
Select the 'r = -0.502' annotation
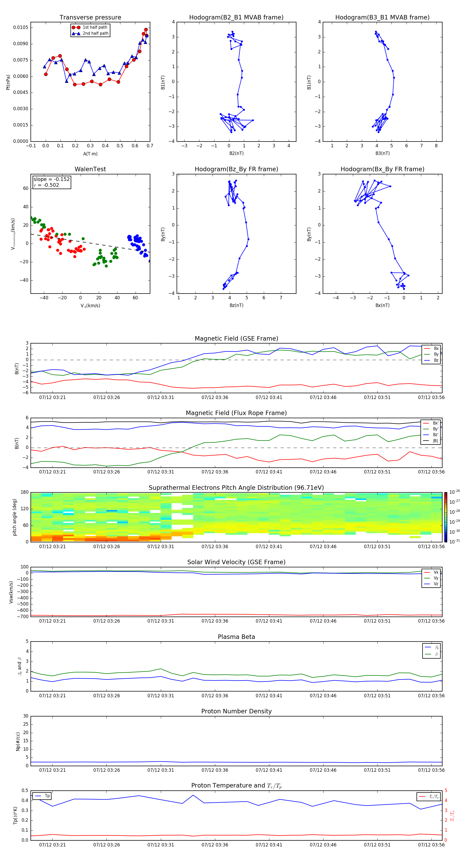coord(47,185)
